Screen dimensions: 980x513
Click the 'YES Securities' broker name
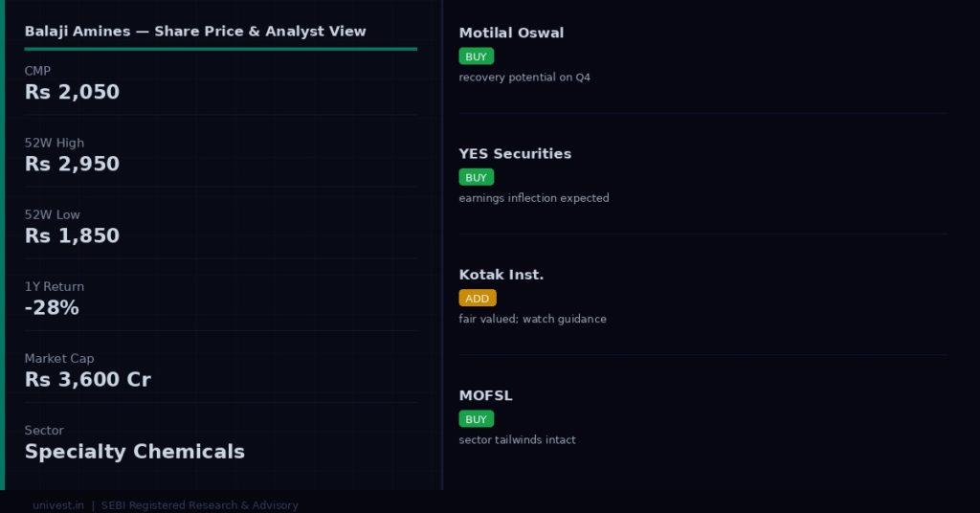point(515,154)
